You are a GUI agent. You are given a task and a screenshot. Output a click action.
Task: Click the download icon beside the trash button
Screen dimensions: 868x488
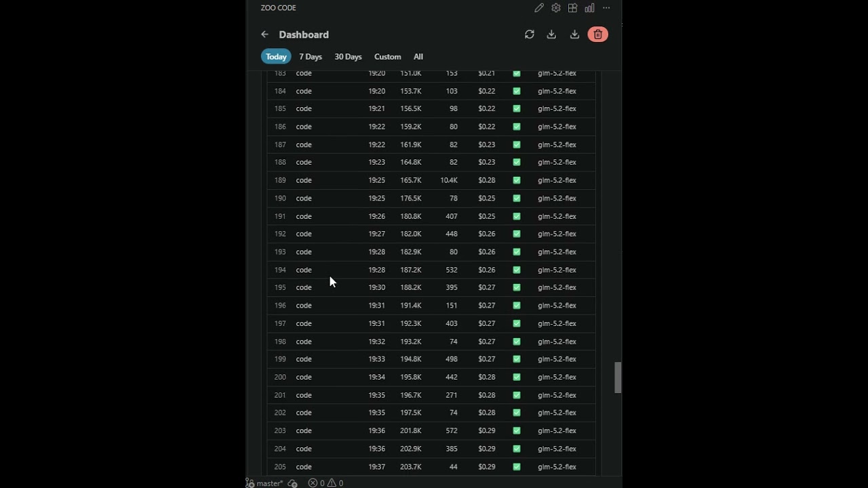(574, 35)
